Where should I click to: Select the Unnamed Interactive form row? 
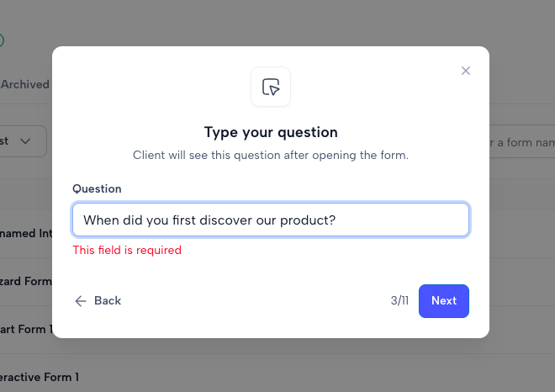[x=26, y=234]
